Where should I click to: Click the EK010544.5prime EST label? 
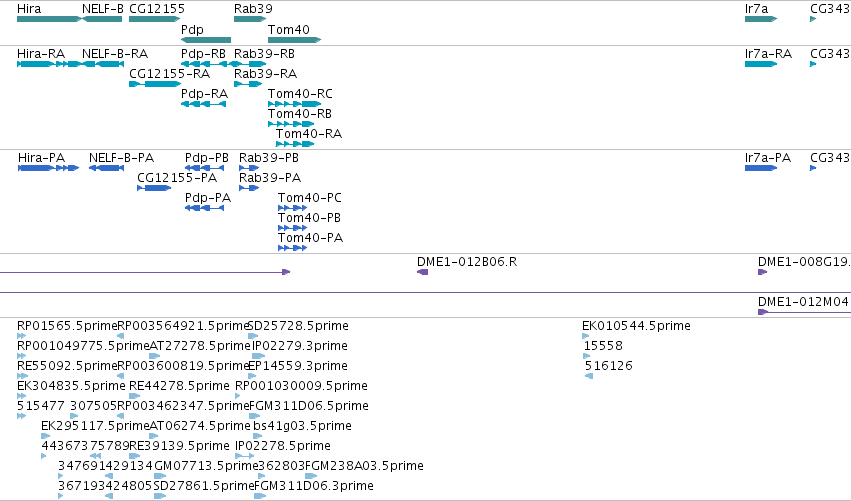636,326
